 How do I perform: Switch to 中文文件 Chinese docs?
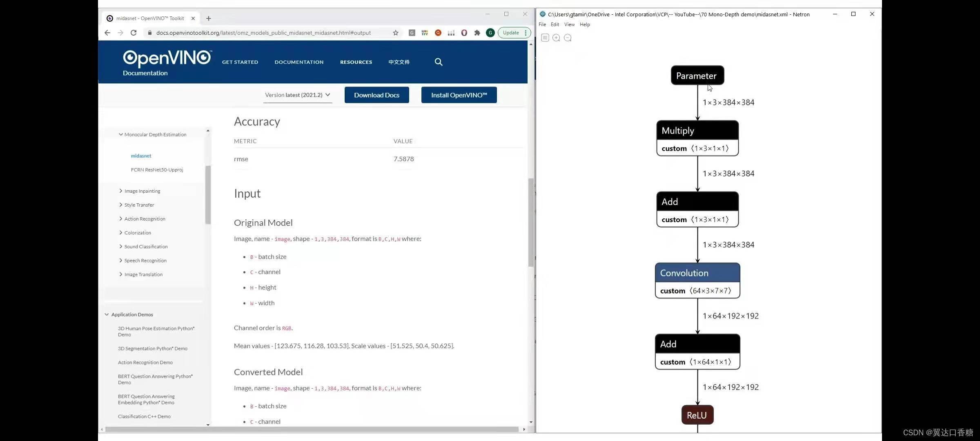click(399, 62)
